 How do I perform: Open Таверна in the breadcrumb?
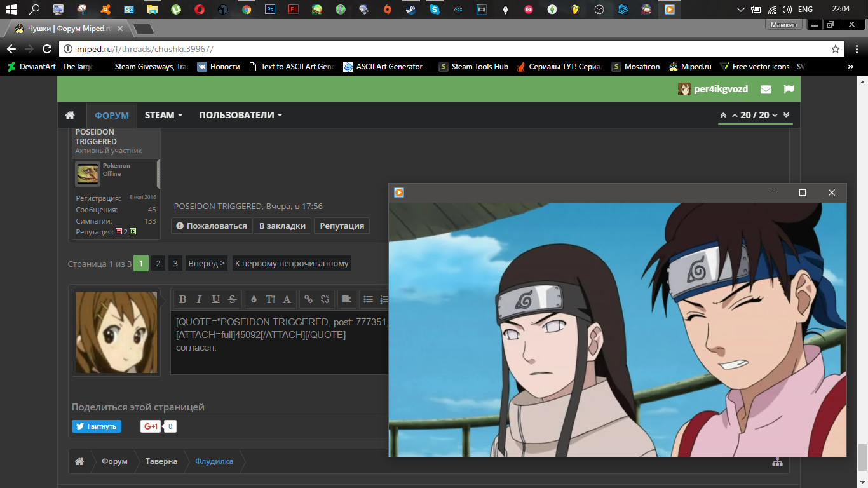coord(161,461)
